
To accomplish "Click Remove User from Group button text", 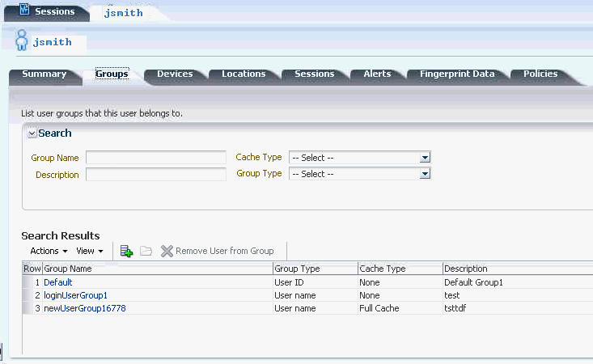I will pyautogui.click(x=225, y=251).
